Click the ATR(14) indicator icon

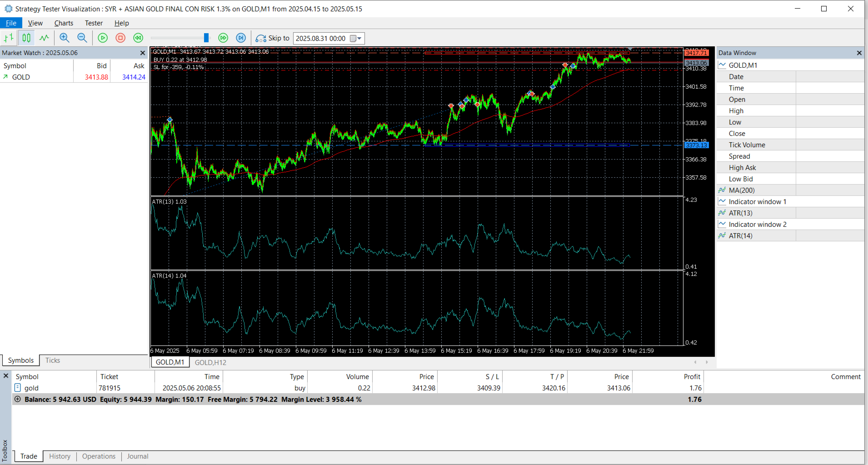722,235
